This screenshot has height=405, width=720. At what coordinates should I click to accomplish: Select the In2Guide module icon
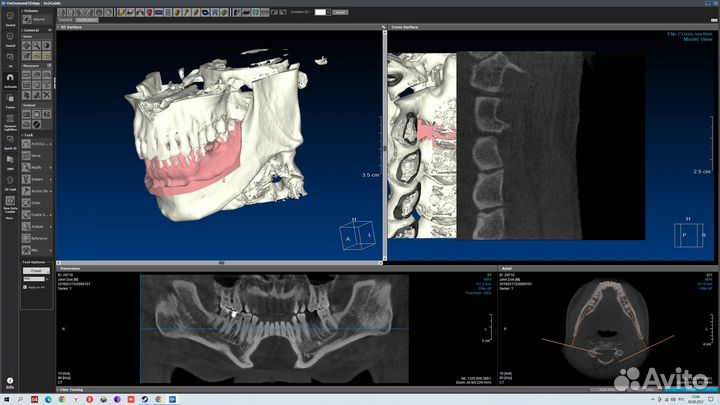(10, 79)
